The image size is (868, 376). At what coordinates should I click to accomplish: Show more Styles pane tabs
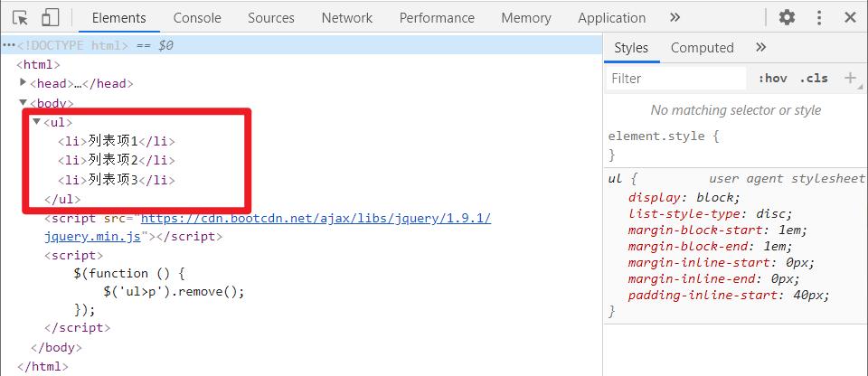click(x=760, y=48)
